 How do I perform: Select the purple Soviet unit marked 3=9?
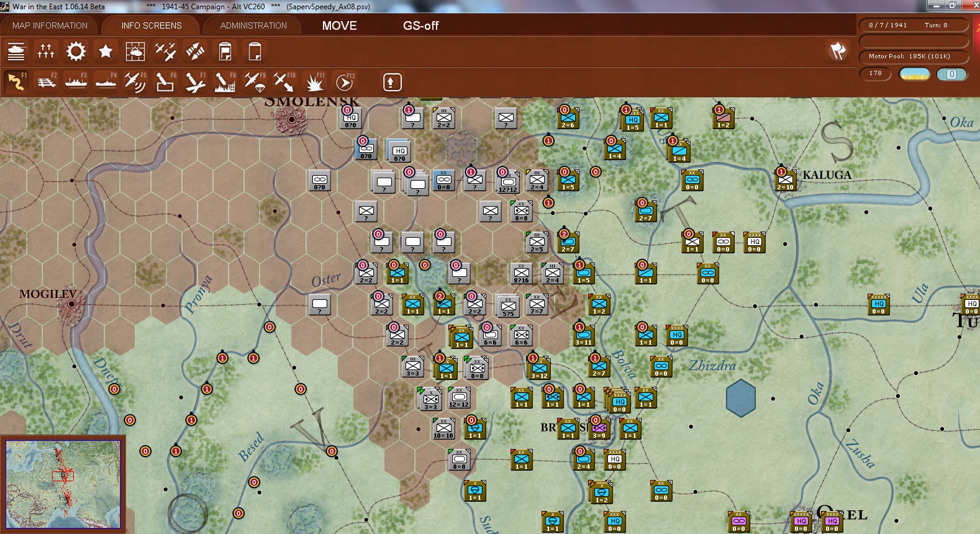pyautogui.click(x=599, y=428)
